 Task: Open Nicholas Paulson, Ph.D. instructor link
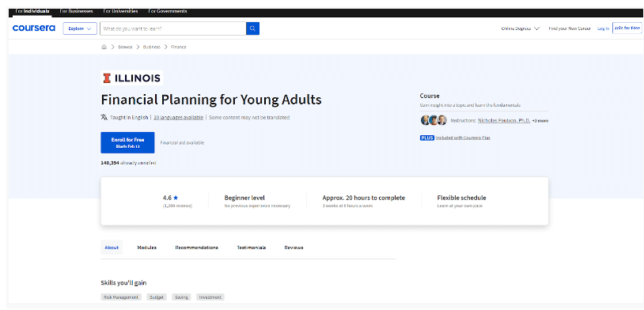504,121
